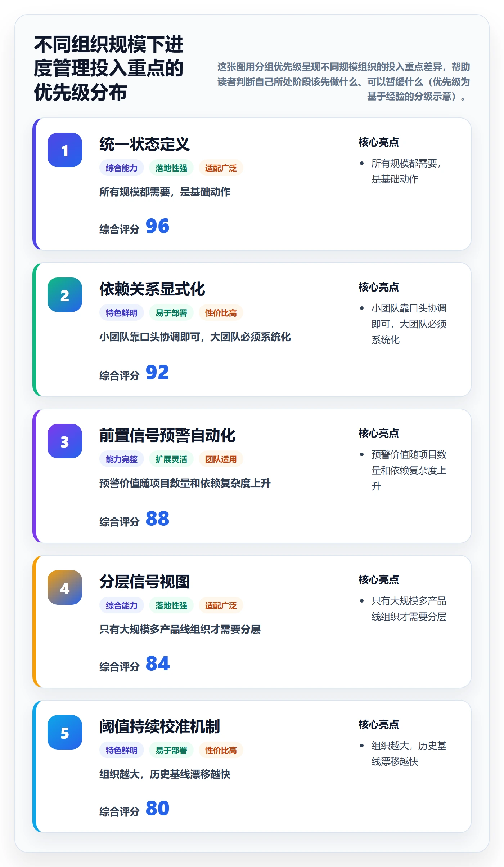The width and height of the screenshot is (504, 867).
Task: Click the 综合评分 label beside 84
Action: tap(120, 667)
